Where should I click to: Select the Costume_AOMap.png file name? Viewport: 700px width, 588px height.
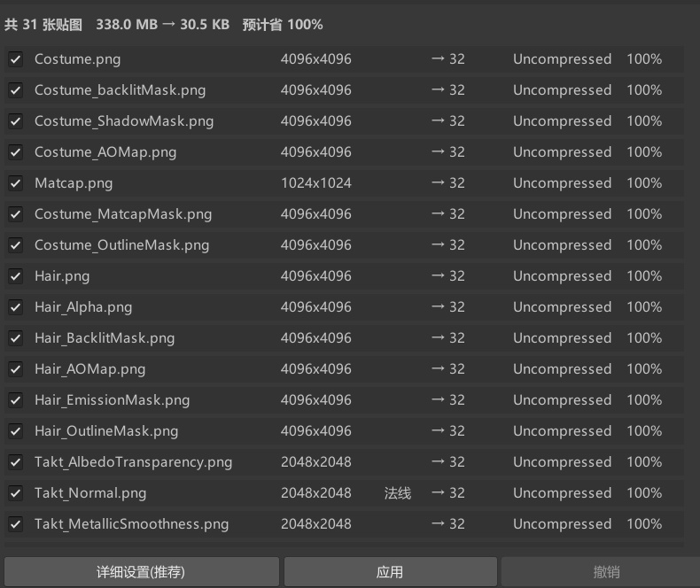pos(105,152)
